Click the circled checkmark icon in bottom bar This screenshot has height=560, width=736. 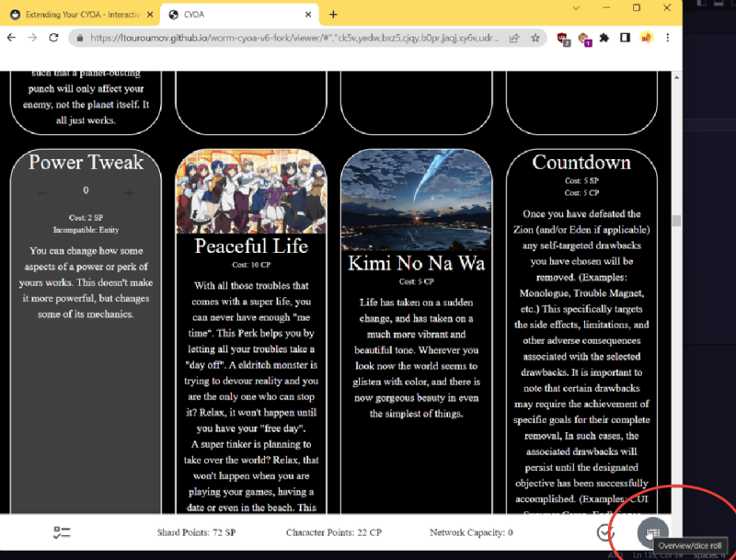(x=605, y=532)
